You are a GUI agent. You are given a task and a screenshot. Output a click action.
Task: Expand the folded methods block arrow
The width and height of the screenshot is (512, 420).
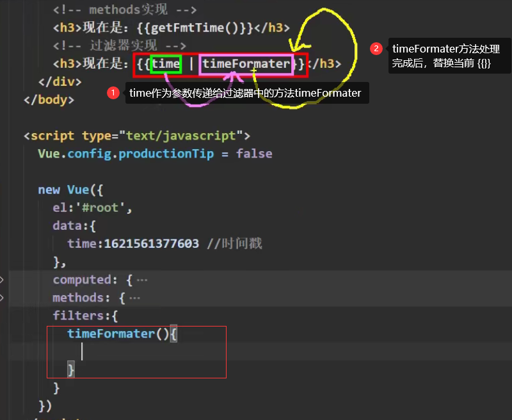2,298
